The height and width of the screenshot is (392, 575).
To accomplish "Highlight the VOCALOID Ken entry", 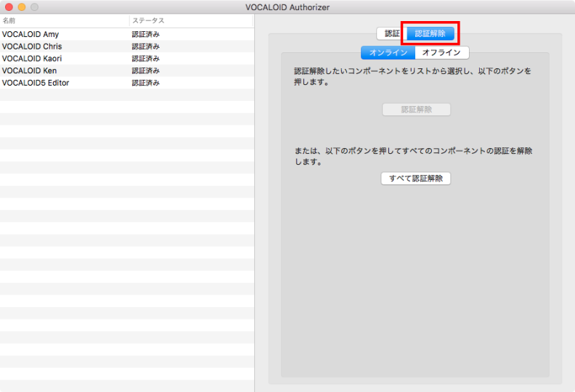I will (29, 71).
